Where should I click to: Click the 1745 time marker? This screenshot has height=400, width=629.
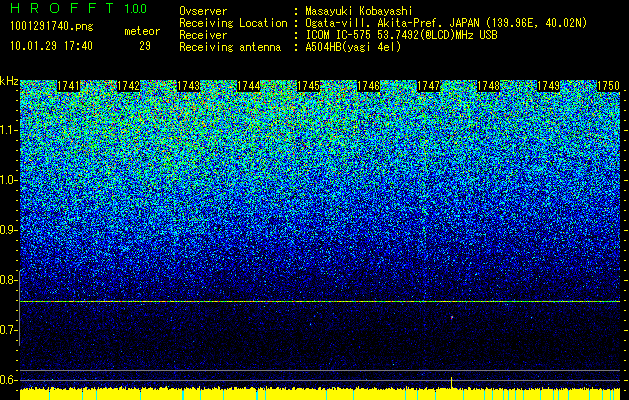click(x=308, y=86)
